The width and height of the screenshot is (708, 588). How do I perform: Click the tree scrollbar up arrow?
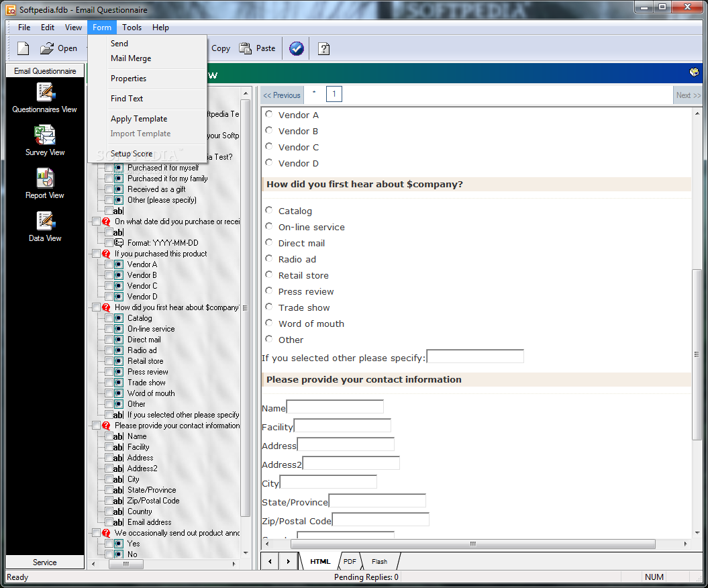(246, 93)
